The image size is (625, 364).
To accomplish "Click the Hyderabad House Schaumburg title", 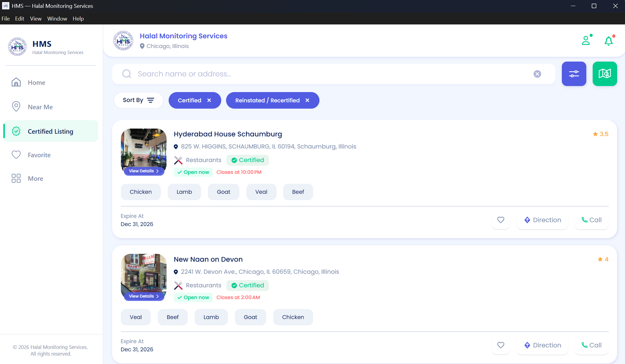I will [x=228, y=134].
